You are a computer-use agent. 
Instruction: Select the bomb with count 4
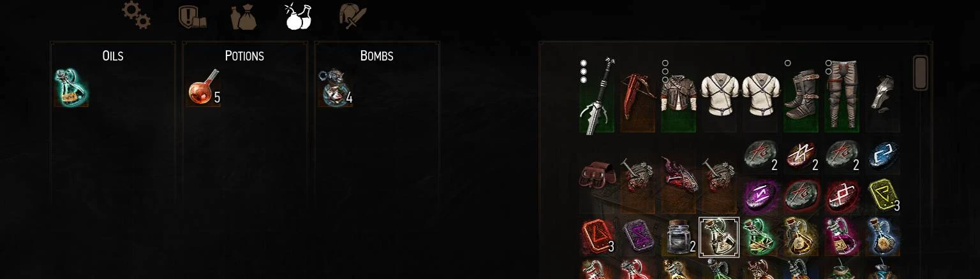tap(335, 88)
